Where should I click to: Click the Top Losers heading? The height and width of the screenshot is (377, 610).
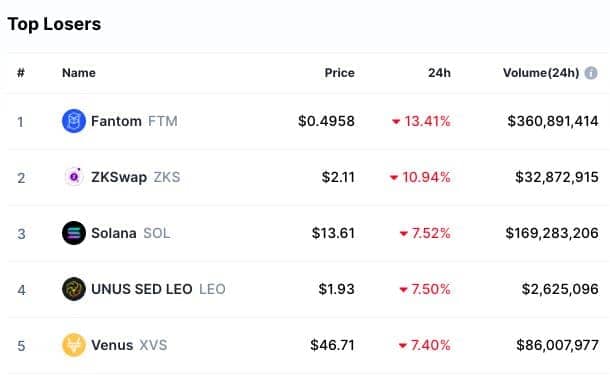54,24
